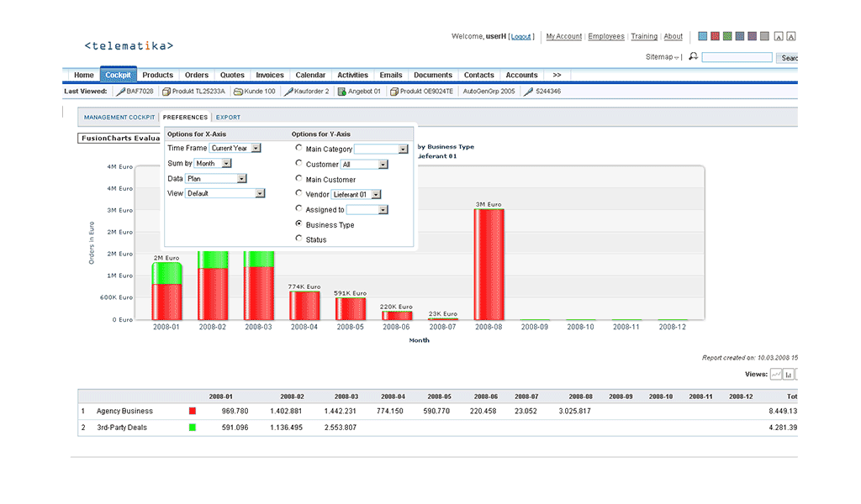Open Employees link
This screenshot has width=861, height=504.
(606, 36)
